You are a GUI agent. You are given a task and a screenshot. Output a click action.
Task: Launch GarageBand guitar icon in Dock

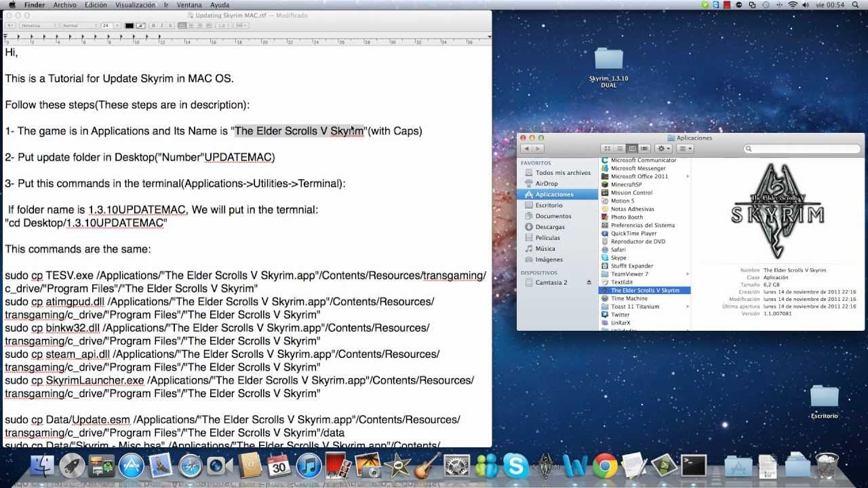427,466
